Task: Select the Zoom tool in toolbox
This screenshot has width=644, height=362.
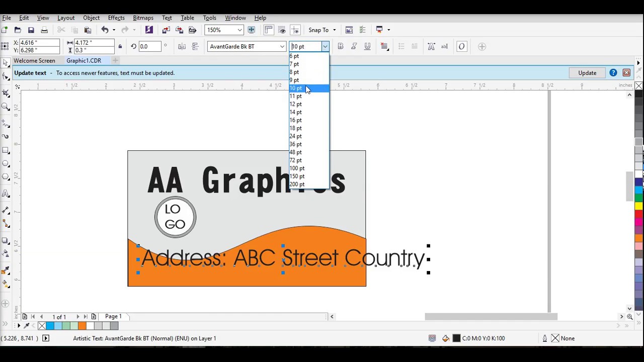Action: [6, 107]
